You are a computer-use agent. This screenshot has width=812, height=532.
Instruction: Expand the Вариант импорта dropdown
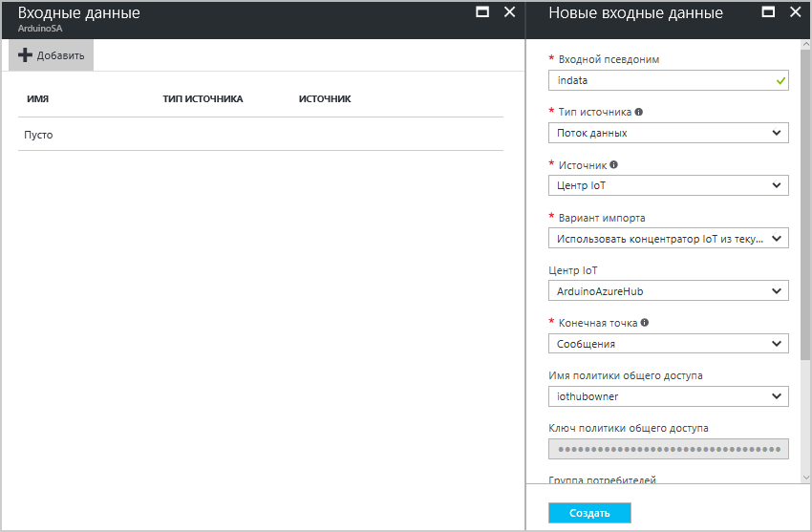point(668,239)
